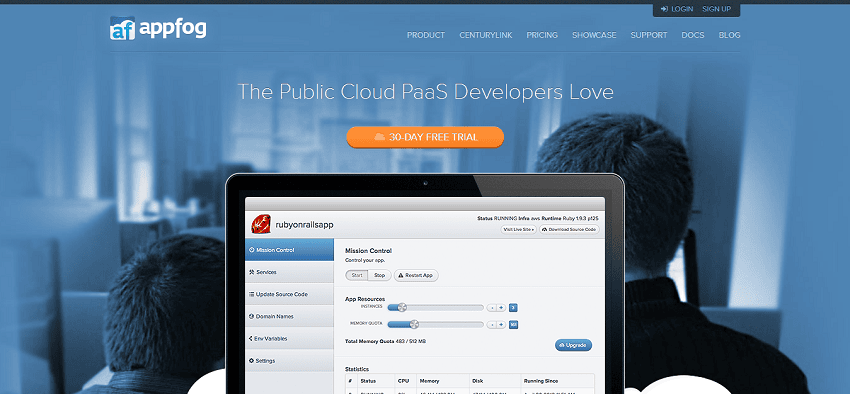The width and height of the screenshot is (850, 394).
Task: Click the Domain Names globe icon
Action: (x=251, y=316)
